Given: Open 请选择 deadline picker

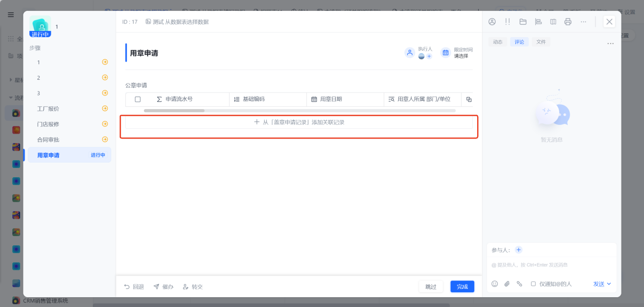Looking at the screenshot, I should click(x=461, y=56).
